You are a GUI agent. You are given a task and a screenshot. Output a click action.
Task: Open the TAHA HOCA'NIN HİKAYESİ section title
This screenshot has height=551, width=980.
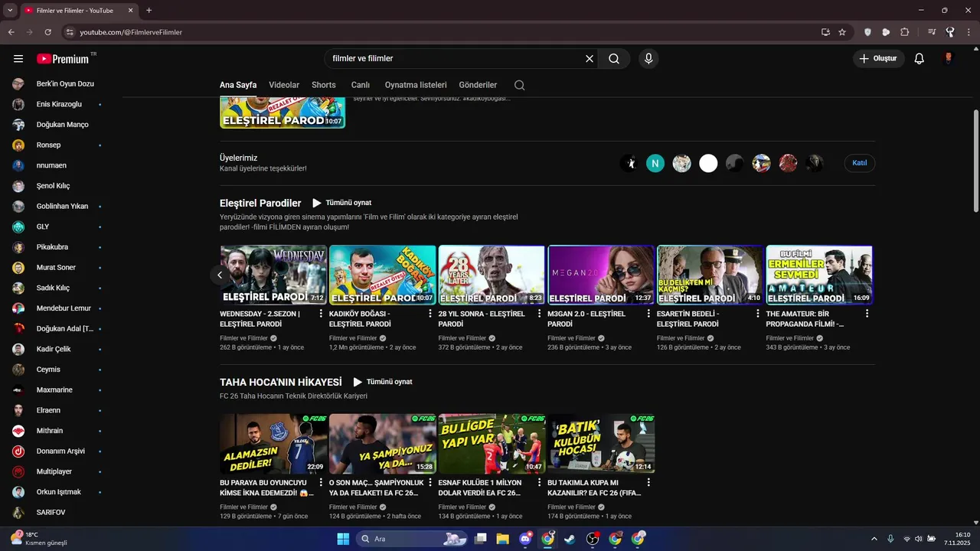pyautogui.click(x=281, y=382)
